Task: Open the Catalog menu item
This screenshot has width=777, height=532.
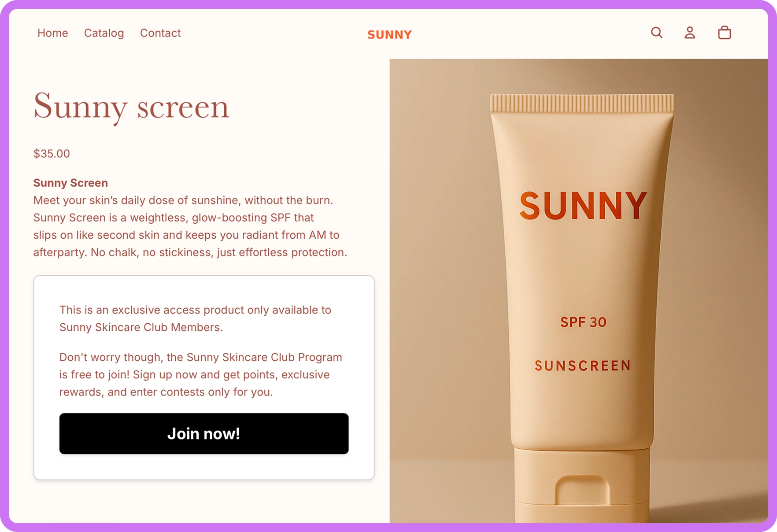Action: [104, 33]
